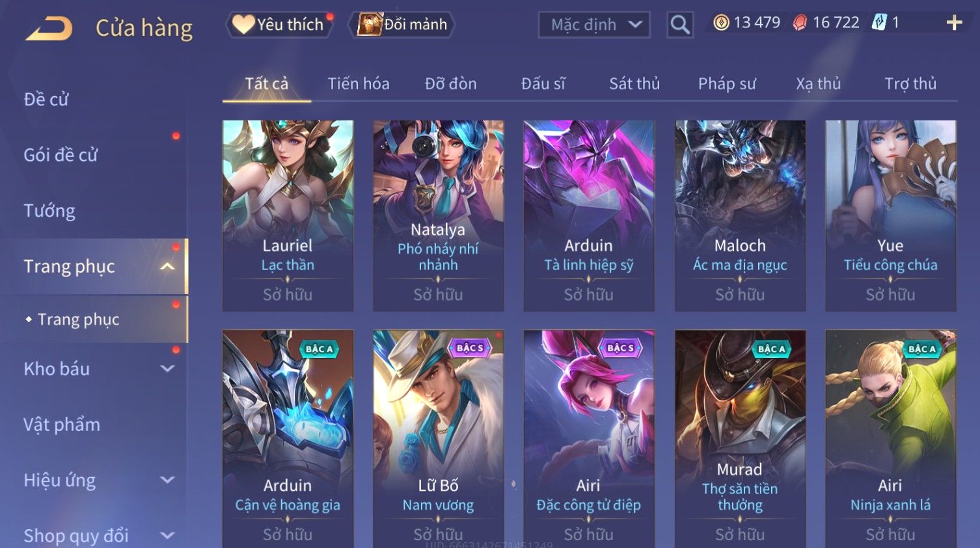The width and height of the screenshot is (980, 548).
Task: Expand the Kho báu sidebar section
Action: click(167, 368)
